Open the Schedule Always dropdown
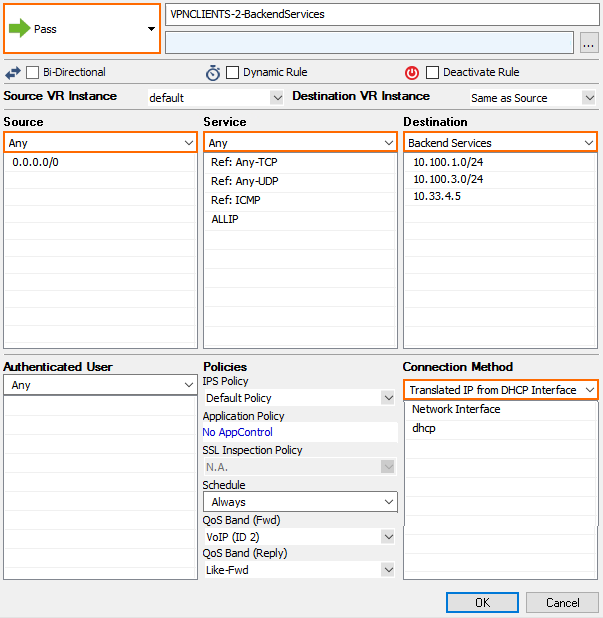Image resolution: width=603 pixels, height=618 pixels. click(x=300, y=502)
